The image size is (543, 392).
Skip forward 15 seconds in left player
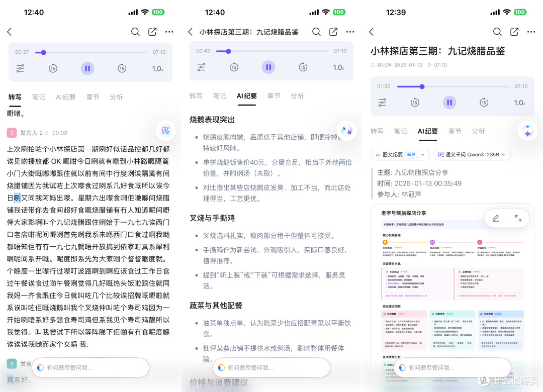coord(122,68)
